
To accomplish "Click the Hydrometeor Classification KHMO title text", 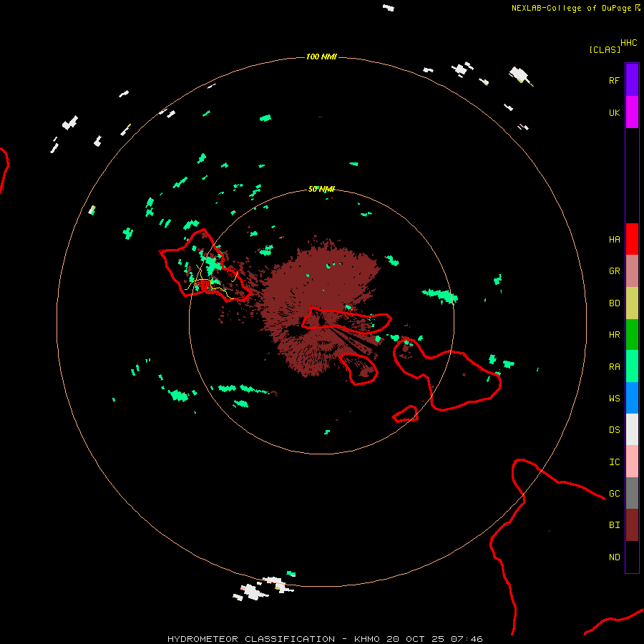I will click(x=325, y=639).
